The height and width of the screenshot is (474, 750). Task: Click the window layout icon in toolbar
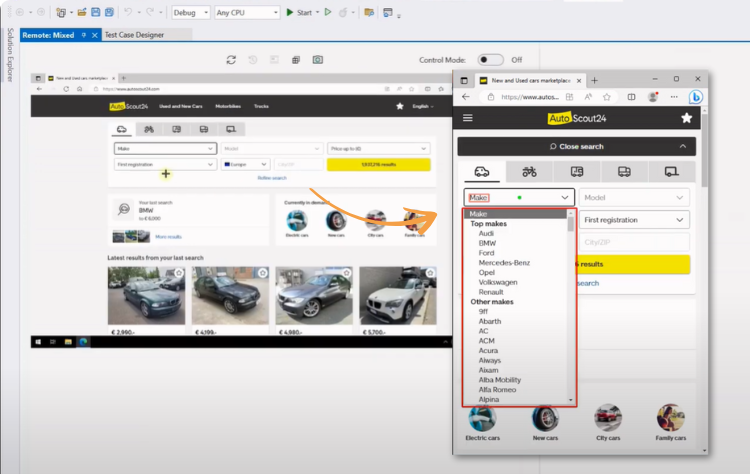[388, 12]
